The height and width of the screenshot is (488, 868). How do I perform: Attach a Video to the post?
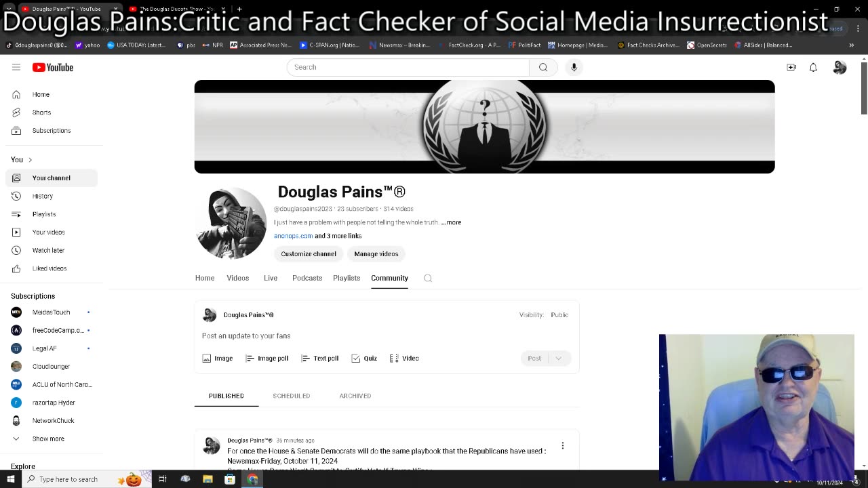click(404, 358)
